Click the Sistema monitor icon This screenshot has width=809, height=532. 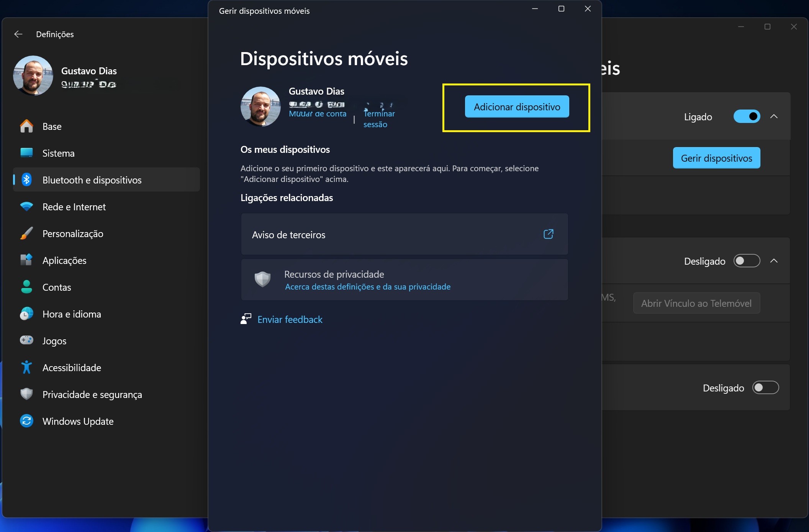[26, 153]
